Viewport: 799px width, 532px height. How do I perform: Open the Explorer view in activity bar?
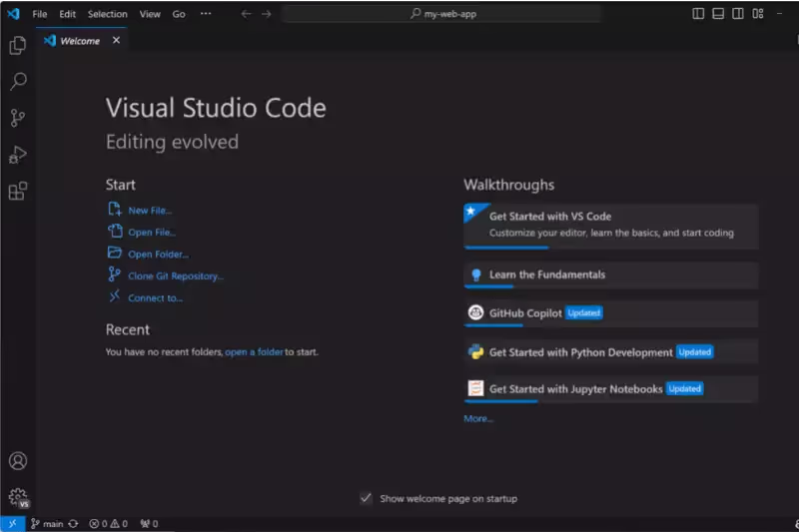point(18,46)
